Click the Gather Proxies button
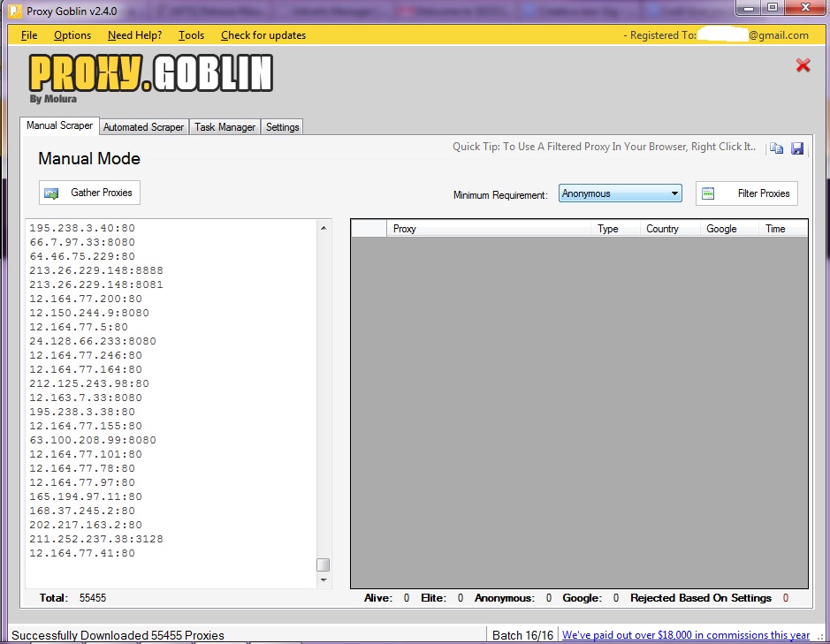This screenshot has width=830, height=644. [89, 193]
